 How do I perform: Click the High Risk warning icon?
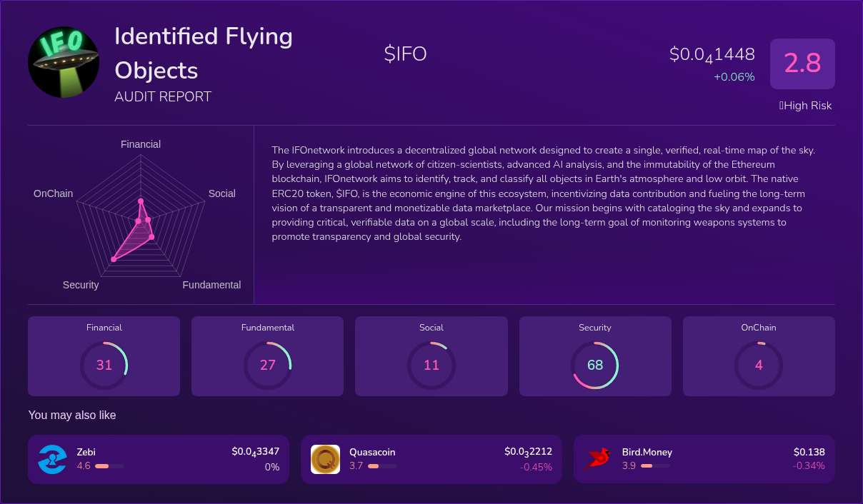[x=782, y=106]
